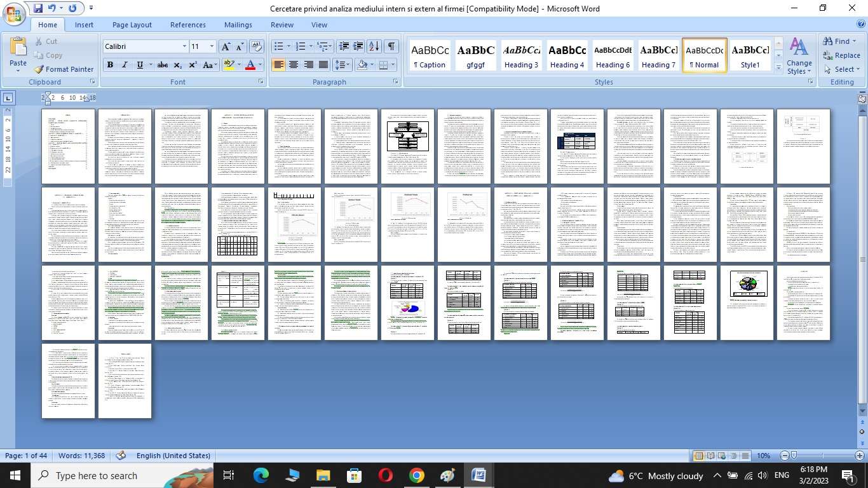Open the References ribbon tab
868x488 pixels.
point(187,25)
